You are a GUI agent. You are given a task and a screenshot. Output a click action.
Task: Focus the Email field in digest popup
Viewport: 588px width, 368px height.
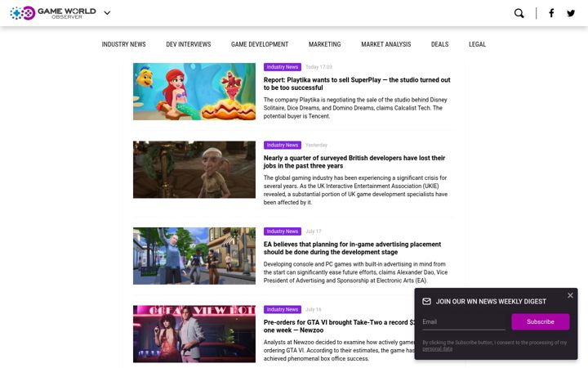464,322
